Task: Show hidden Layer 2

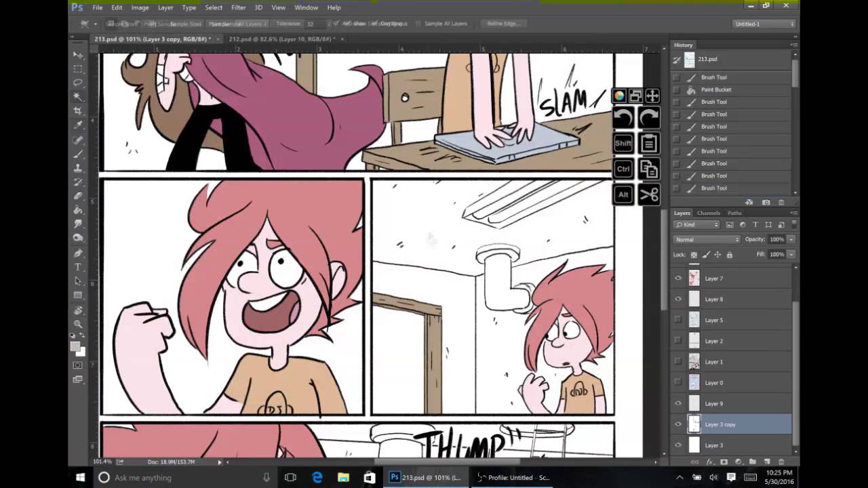Action: coord(678,341)
